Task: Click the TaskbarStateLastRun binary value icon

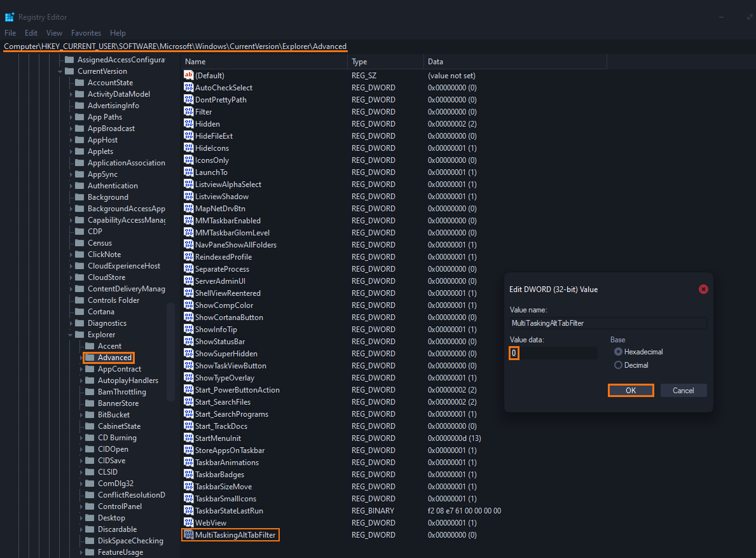Action: click(x=188, y=510)
